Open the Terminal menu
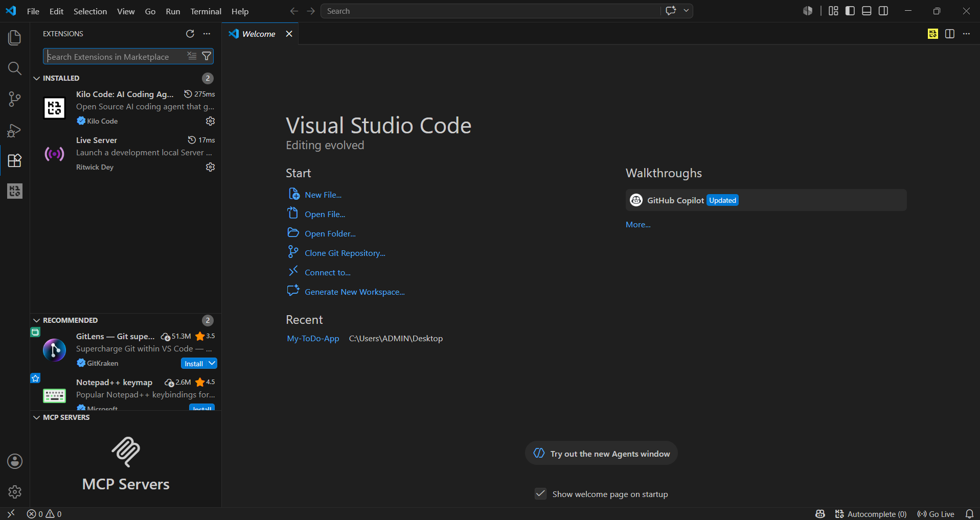 pos(206,11)
